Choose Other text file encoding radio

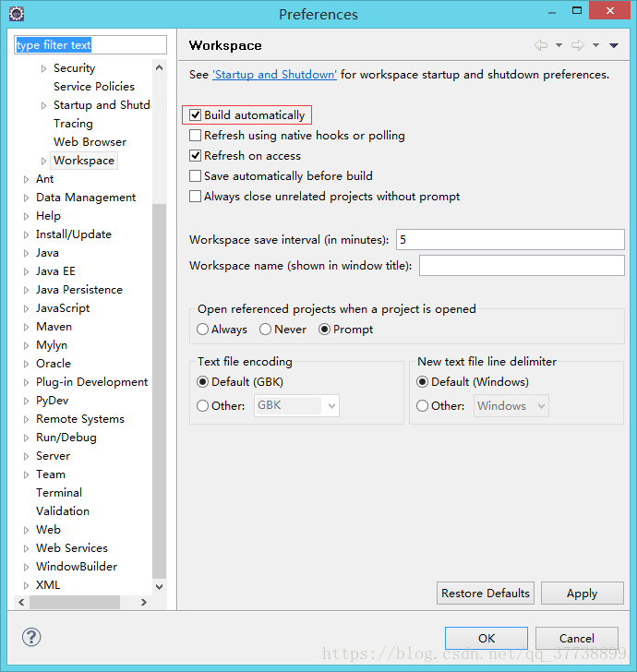pos(202,406)
